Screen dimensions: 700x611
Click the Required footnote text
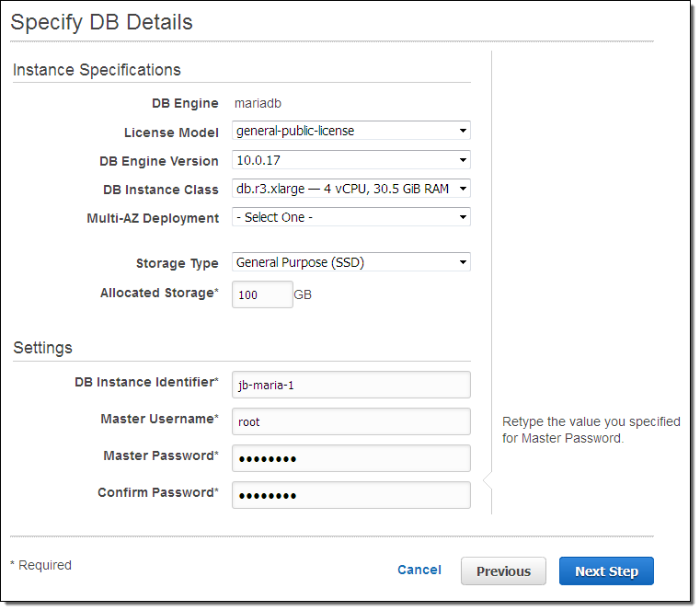point(40,565)
